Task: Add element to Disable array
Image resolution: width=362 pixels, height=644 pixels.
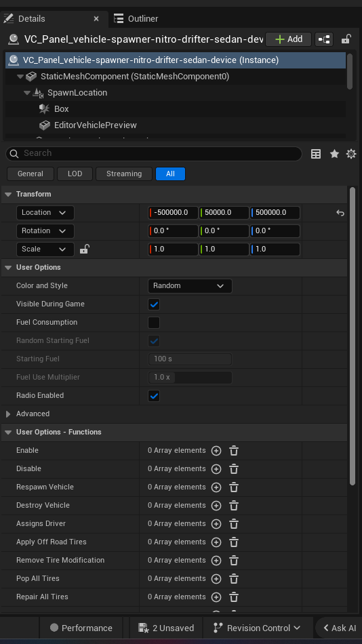Action: (x=216, y=469)
